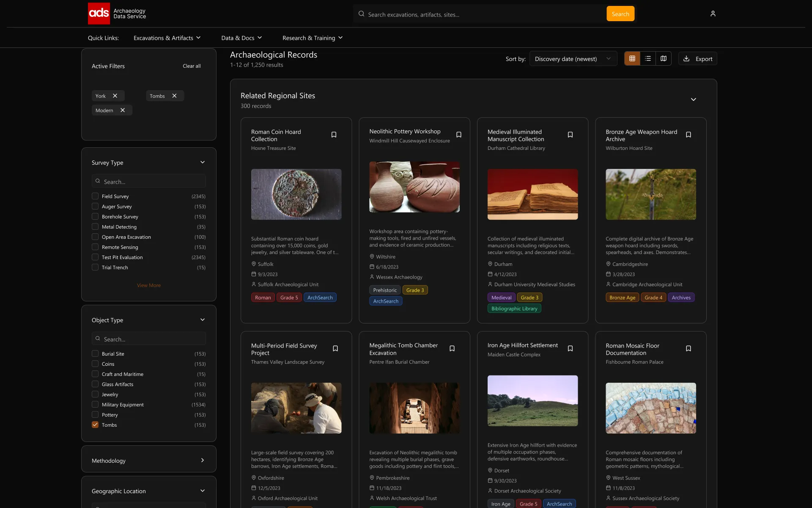The image size is (812, 508).
Task: Click the orange Search button
Action: (620, 14)
